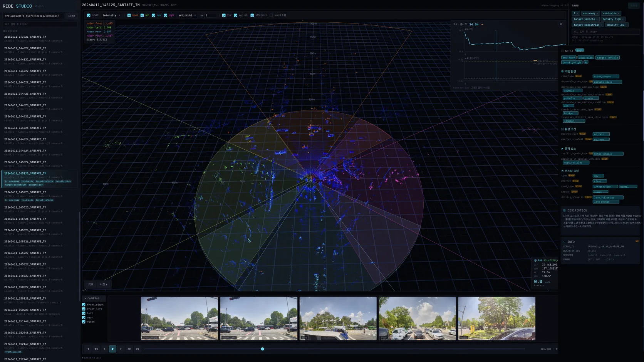Toggle the 고도/pitch checkbox
Image resolution: width=644 pixels, height=362 pixels.
coord(252,15)
